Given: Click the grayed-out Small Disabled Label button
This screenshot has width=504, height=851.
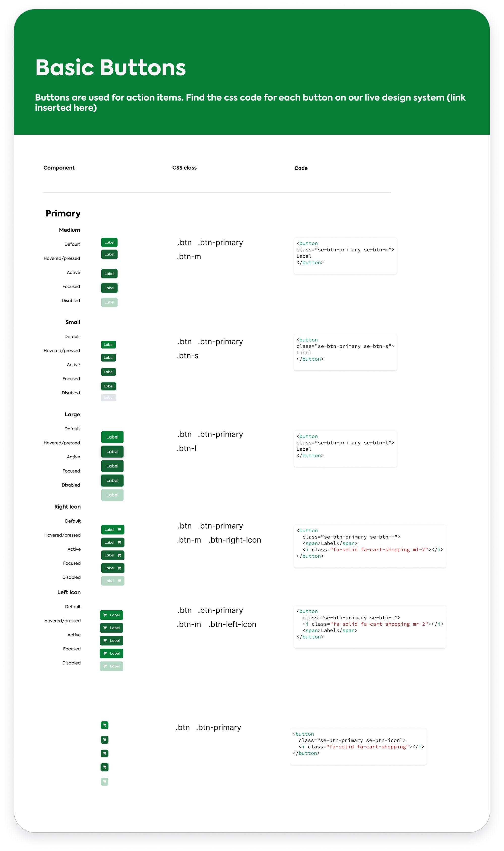Looking at the screenshot, I should click(109, 397).
